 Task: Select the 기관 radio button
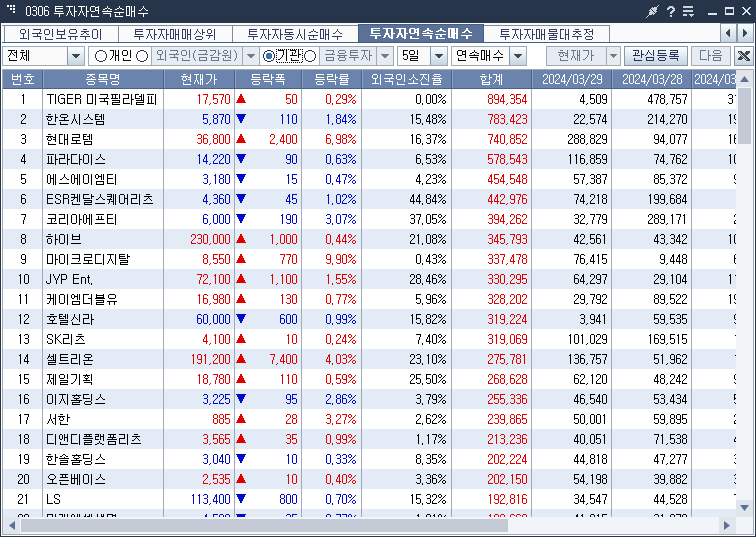(x=269, y=56)
